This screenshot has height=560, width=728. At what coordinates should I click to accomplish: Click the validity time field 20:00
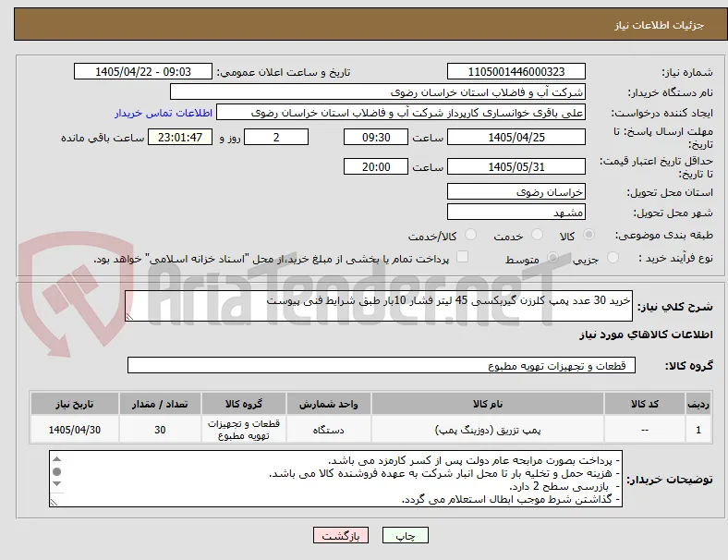(376, 166)
